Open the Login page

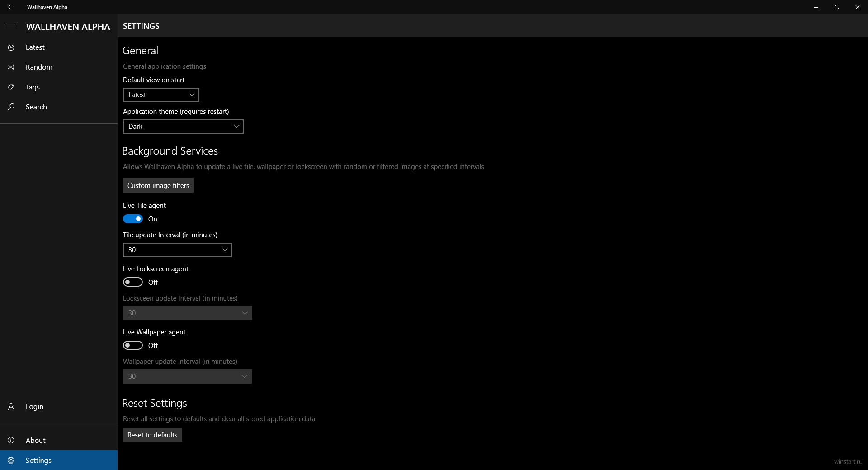pos(59,407)
